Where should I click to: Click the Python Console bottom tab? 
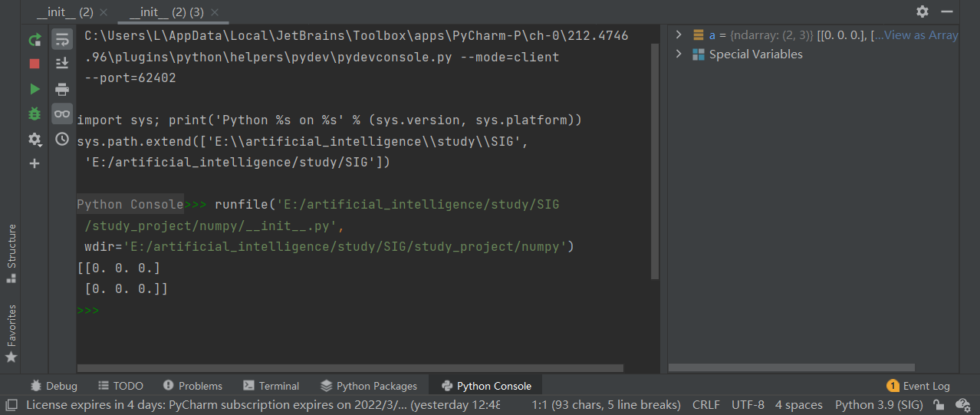[x=486, y=386]
